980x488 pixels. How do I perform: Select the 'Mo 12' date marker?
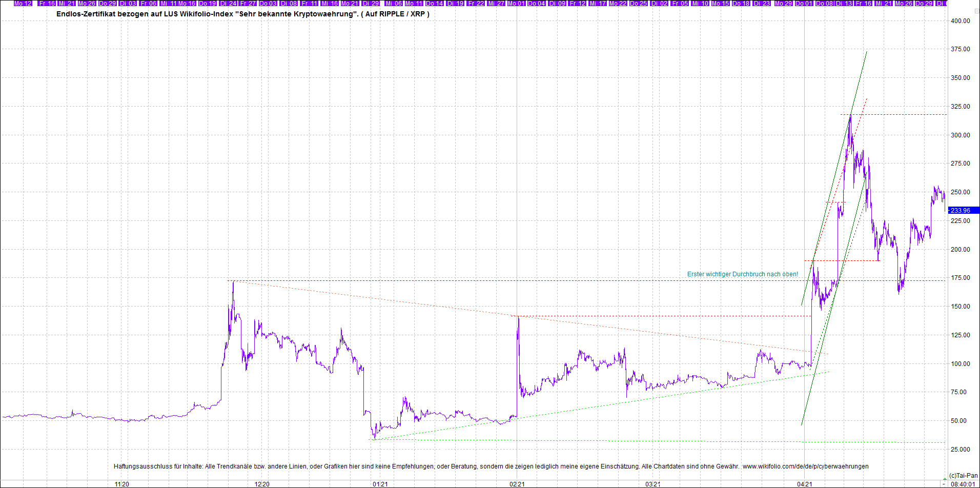pos(23,4)
